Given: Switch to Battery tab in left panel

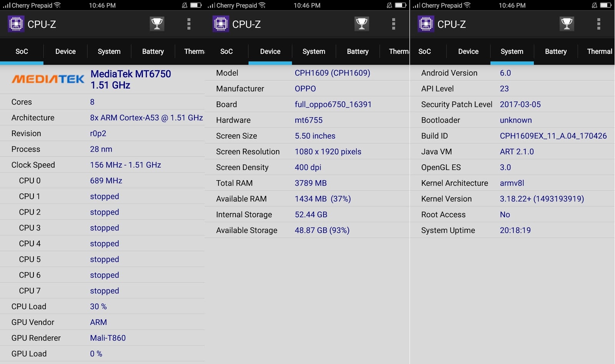Looking at the screenshot, I should 153,52.
